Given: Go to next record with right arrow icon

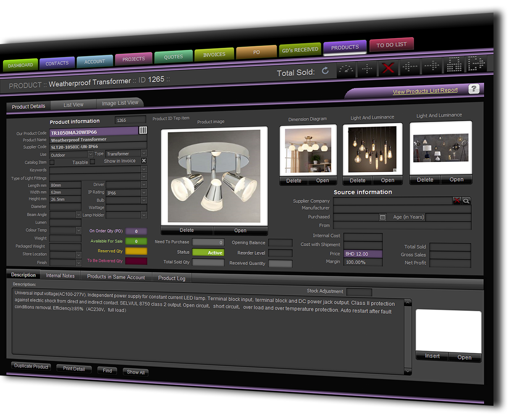Looking at the screenshot, I should (x=432, y=66).
